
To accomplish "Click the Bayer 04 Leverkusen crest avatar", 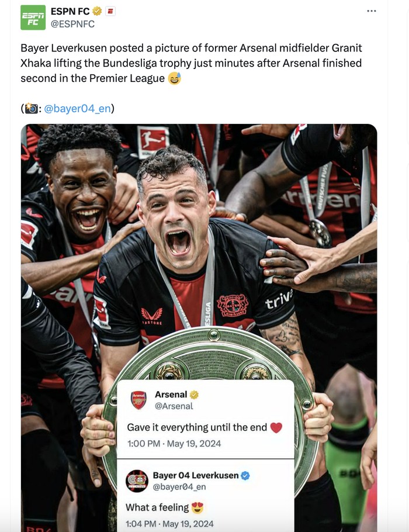I will pyautogui.click(x=137, y=481).
